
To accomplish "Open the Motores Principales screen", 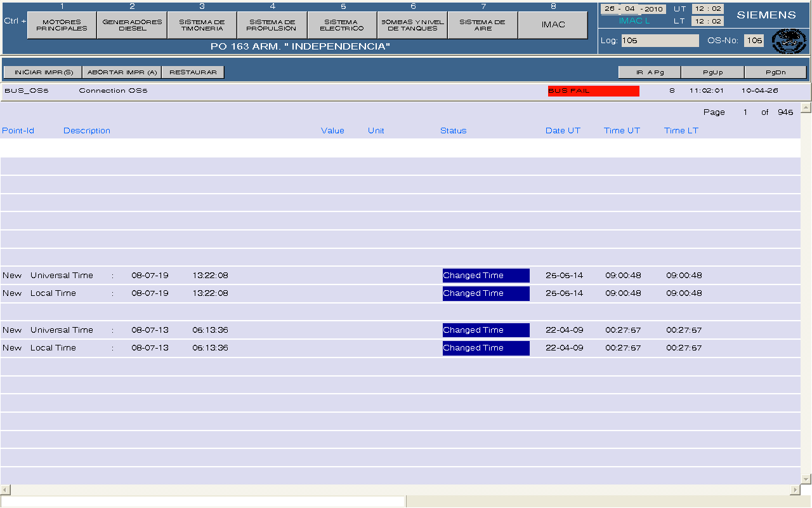I will (62, 25).
